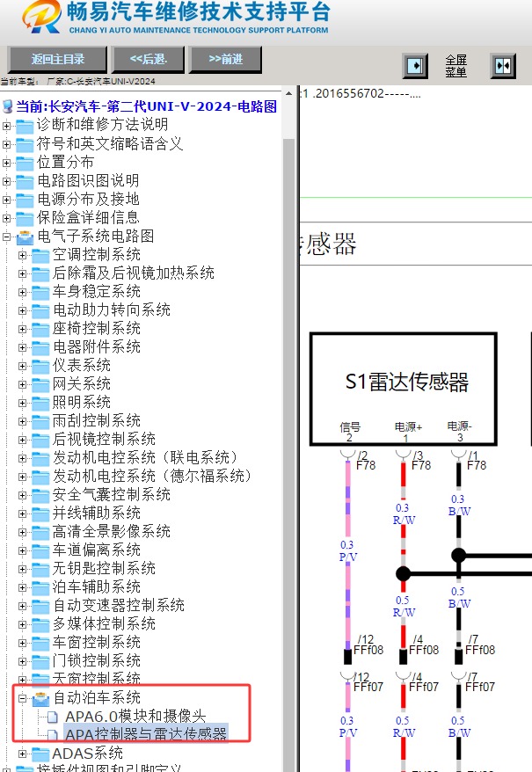The height and width of the screenshot is (772, 532).
Task: Click folder icon of 仪表系统
Action: (40, 366)
